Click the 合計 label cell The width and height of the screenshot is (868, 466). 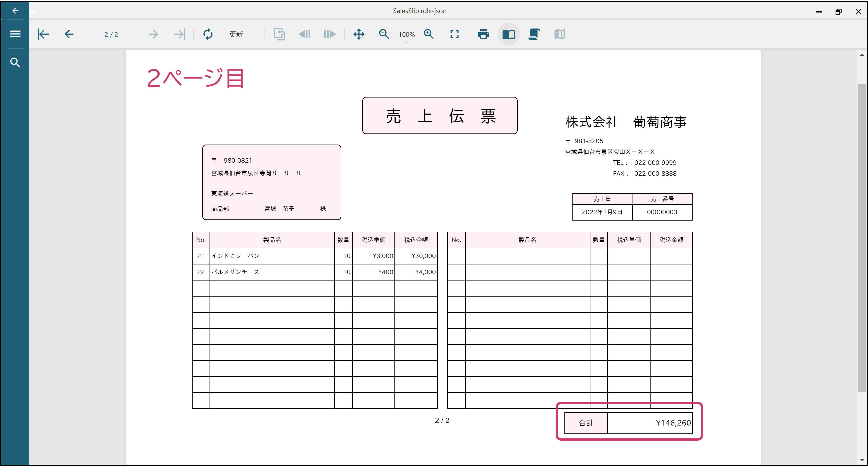coord(586,423)
